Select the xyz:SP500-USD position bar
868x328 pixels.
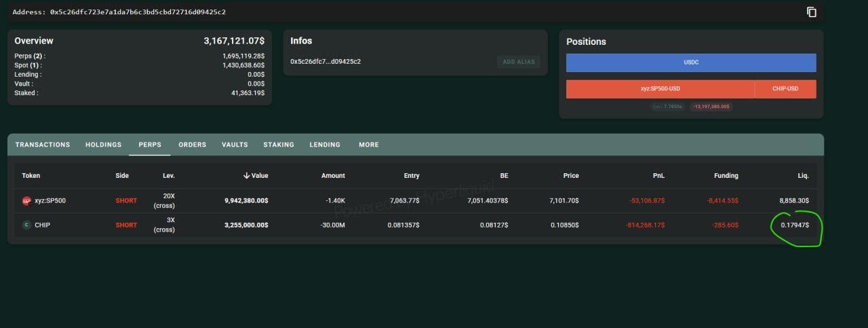[x=660, y=89]
